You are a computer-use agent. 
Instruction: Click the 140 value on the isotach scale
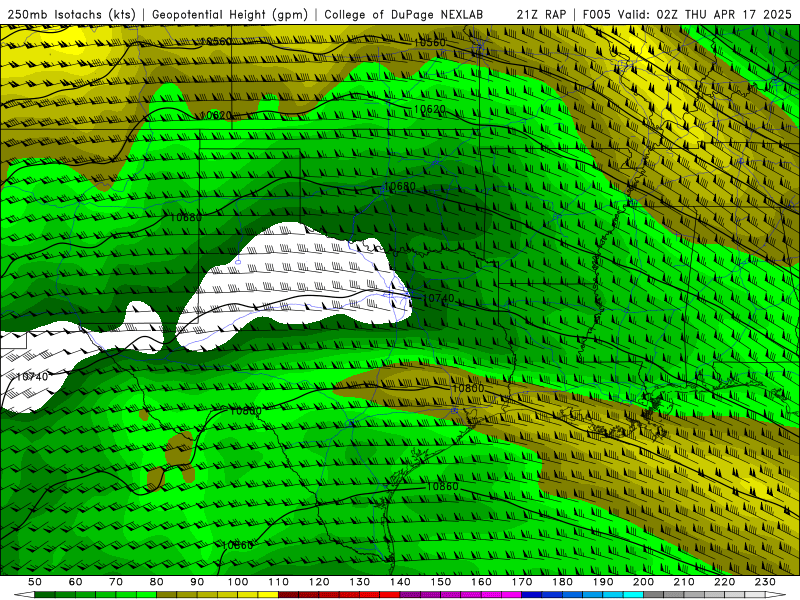pyautogui.click(x=400, y=582)
